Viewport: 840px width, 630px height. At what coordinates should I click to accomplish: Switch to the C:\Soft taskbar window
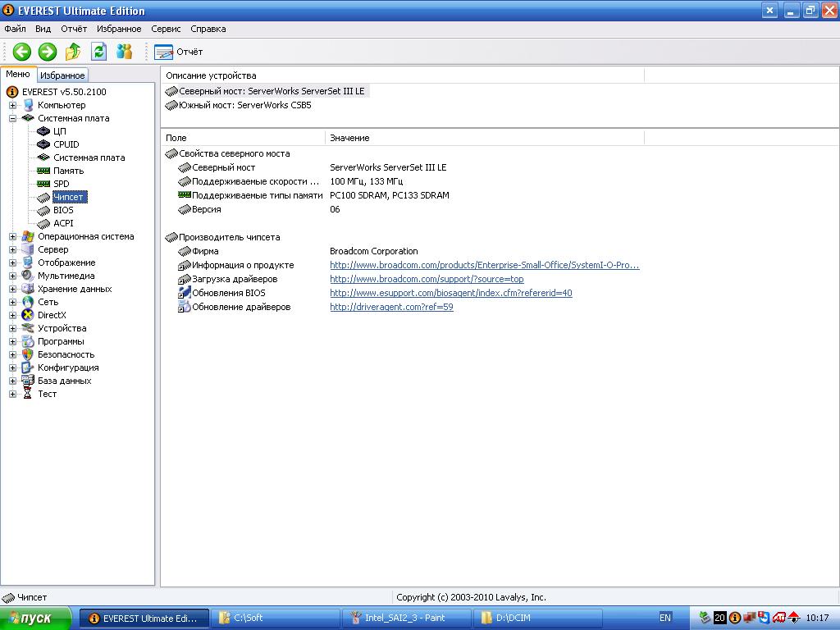click(x=276, y=619)
